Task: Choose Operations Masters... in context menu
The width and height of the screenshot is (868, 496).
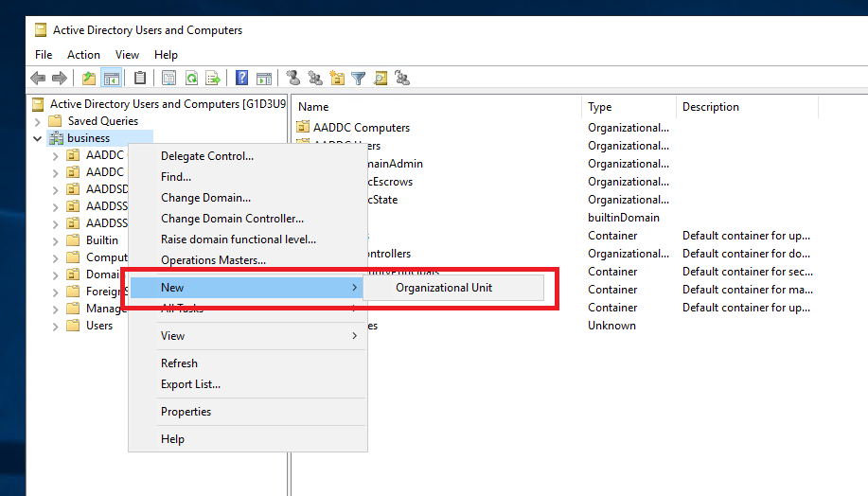Action: pyautogui.click(x=248, y=260)
